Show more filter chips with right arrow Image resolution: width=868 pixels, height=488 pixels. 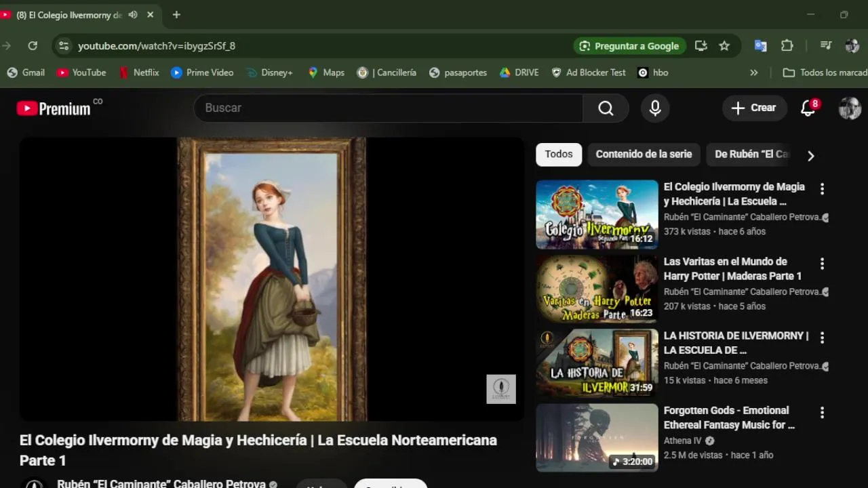[x=810, y=156]
